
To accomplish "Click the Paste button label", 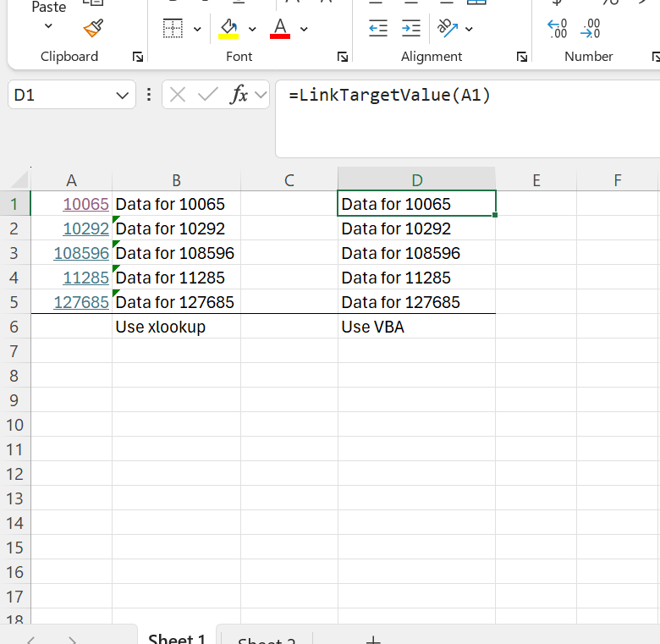I will 49,7.
